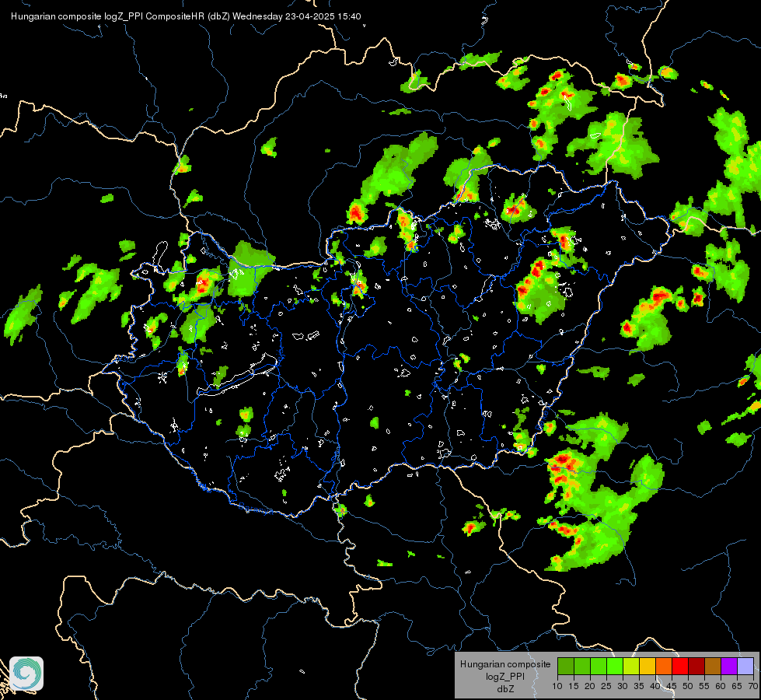Click the legend scale value "20"
The height and width of the screenshot is (700, 761).
tap(590, 686)
